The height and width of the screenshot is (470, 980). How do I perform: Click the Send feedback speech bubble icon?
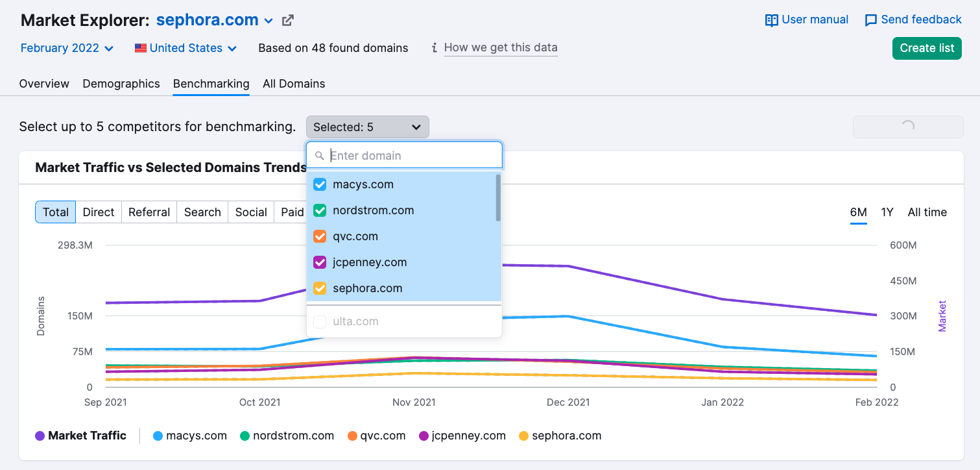pyautogui.click(x=871, y=20)
